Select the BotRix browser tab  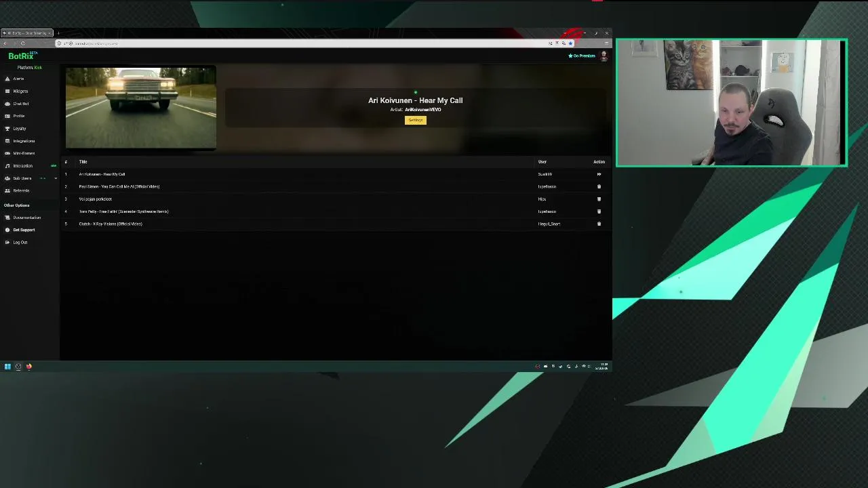(27, 33)
